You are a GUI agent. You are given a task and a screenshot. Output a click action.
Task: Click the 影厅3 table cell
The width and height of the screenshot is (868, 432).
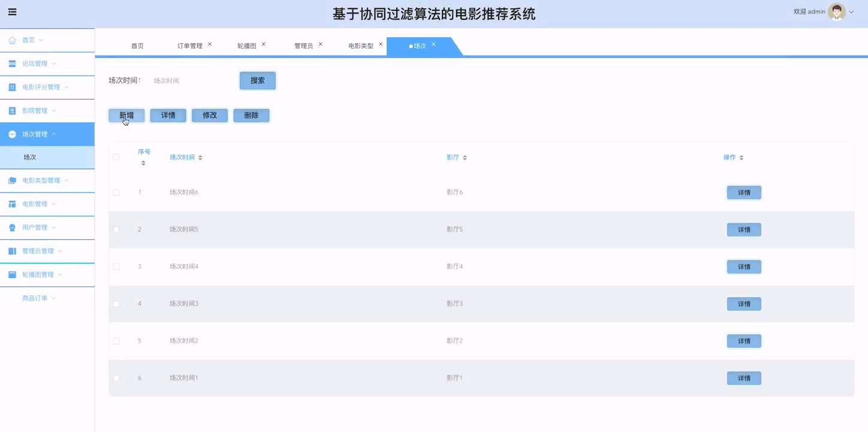pos(455,304)
